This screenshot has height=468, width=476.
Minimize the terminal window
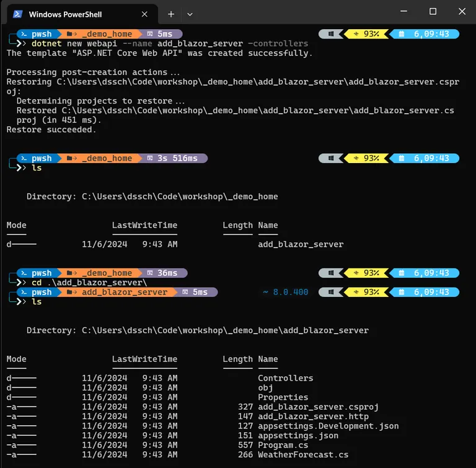(404, 12)
